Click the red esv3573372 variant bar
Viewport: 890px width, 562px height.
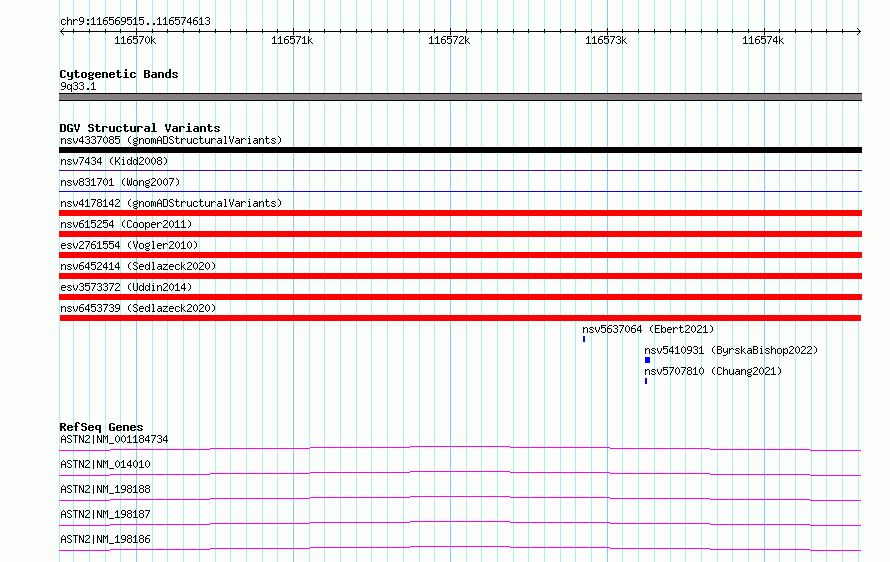(x=460, y=297)
